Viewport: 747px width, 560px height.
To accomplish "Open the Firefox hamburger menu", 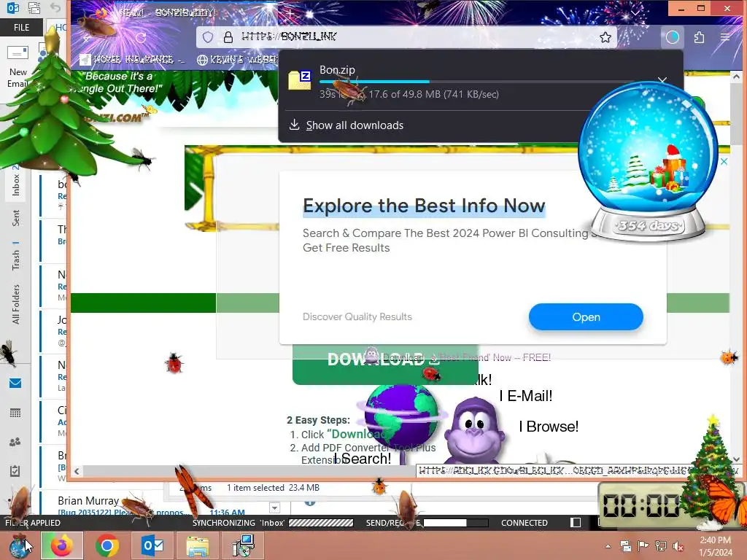I will coord(725,37).
